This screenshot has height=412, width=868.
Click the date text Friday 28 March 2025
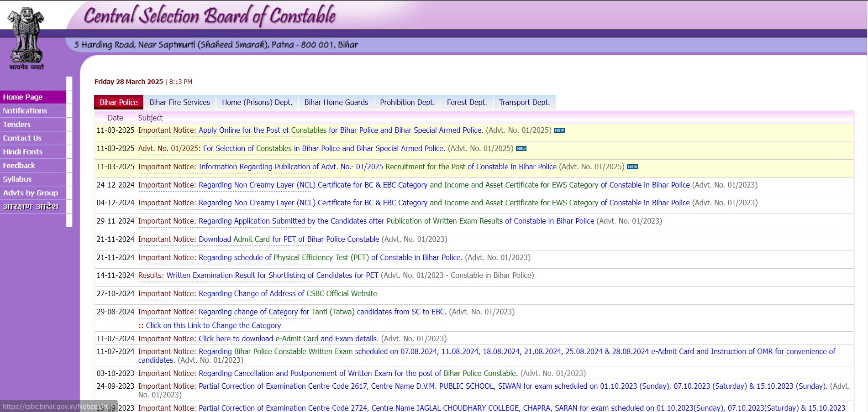(x=129, y=82)
